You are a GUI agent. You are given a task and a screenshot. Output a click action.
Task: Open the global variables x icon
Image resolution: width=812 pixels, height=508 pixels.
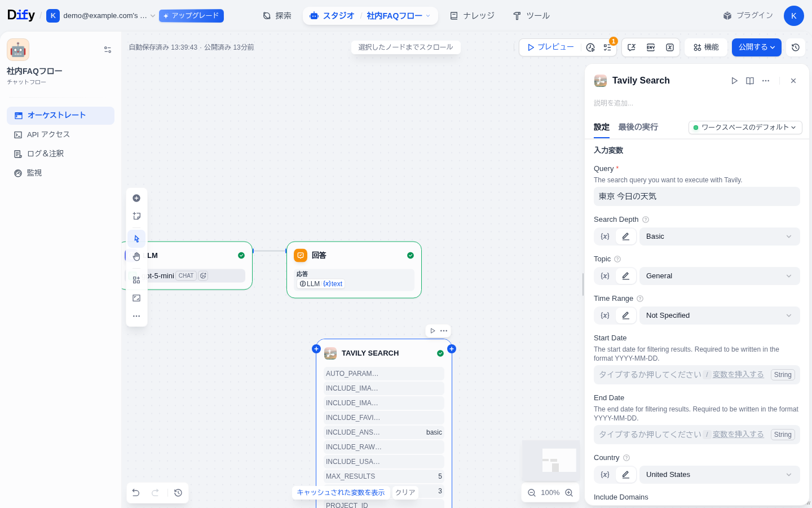670,47
